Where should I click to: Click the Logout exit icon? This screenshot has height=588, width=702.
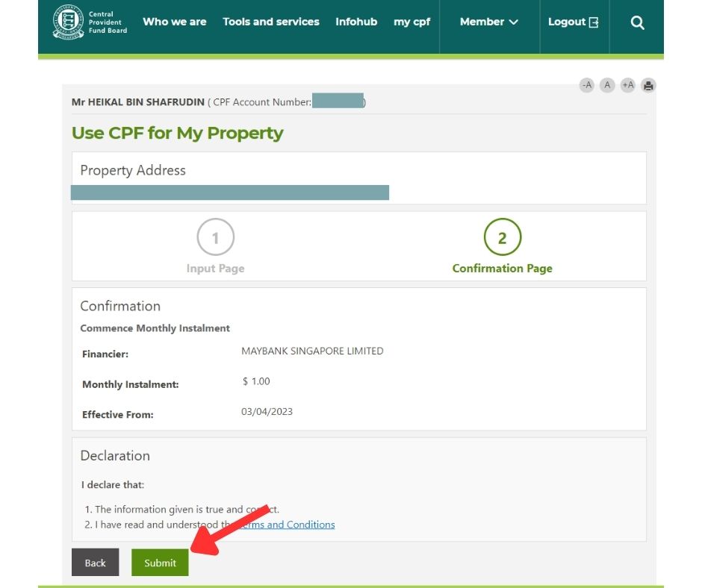[595, 22]
